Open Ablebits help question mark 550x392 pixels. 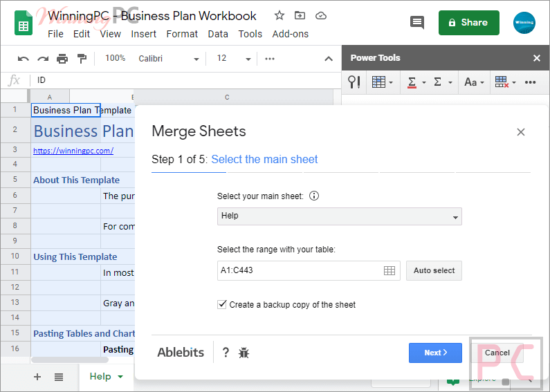(x=226, y=353)
